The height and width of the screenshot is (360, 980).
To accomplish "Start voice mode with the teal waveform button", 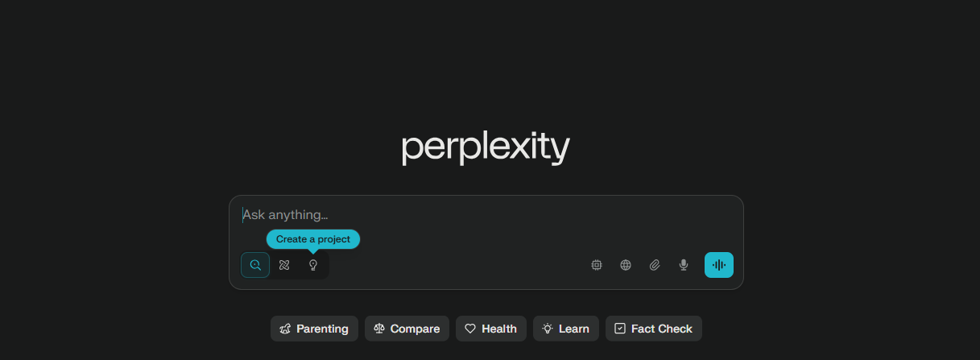I will pos(719,265).
